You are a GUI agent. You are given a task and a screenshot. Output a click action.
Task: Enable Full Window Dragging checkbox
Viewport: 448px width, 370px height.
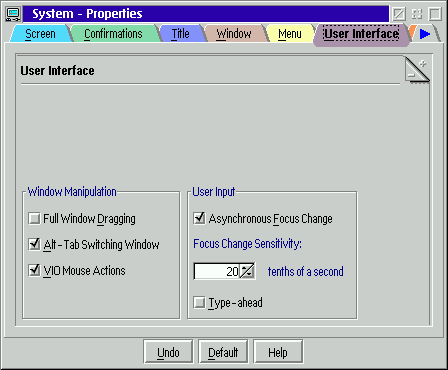(x=34, y=219)
